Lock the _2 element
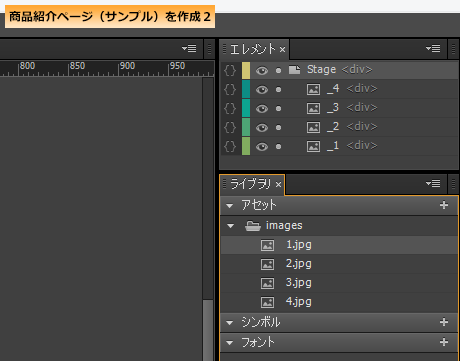Screen dimensions: 460x361 [278, 127]
